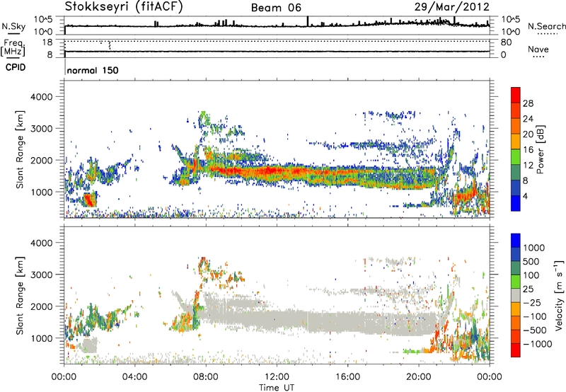Screen dimensions: 566x392
Task: Pick the red top segment of power colorbar
Action: 516,96
